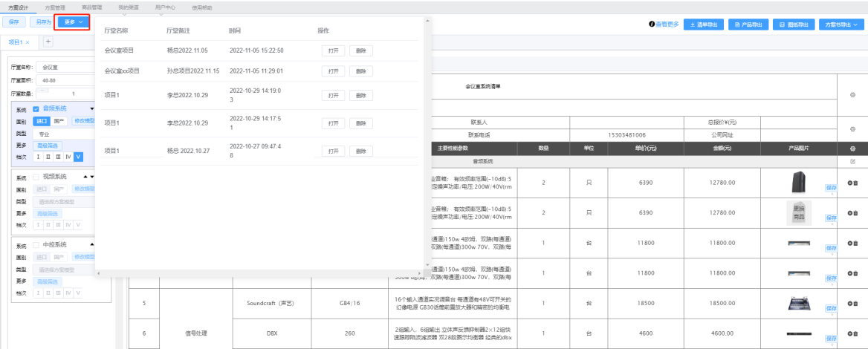The height and width of the screenshot is (349, 868).
Task: Select 进口 for 音频系统
Action: [42, 121]
